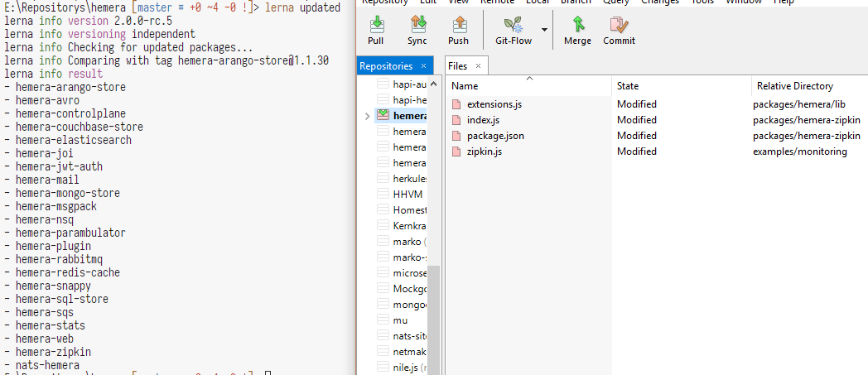The height and width of the screenshot is (375, 868).
Task: Close the Repositories panel tab
Action: 423,66
